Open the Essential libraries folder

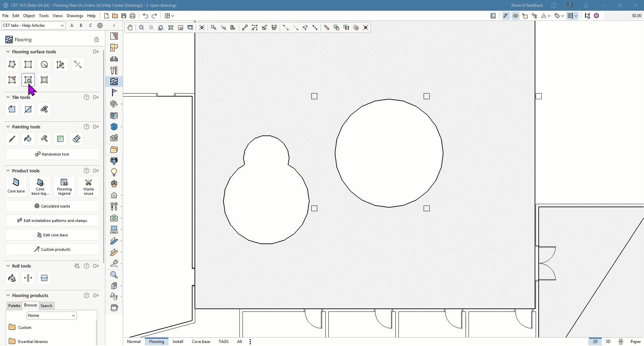point(28,342)
